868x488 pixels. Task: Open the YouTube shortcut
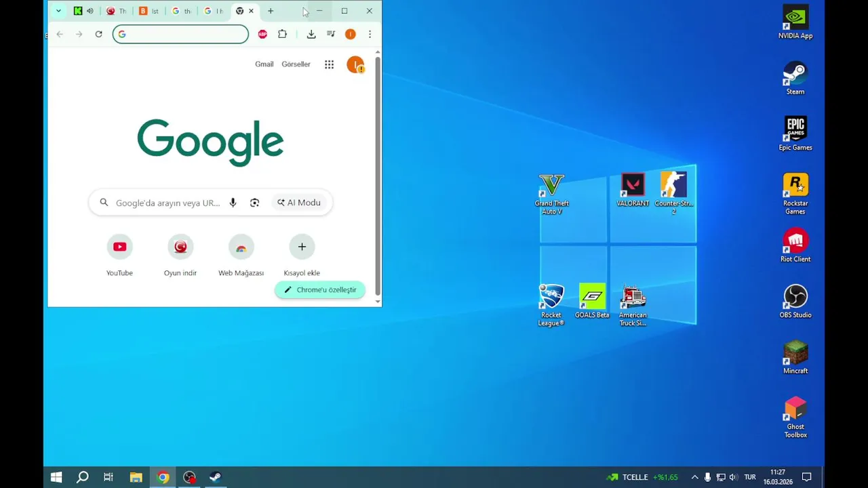(x=119, y=256)
